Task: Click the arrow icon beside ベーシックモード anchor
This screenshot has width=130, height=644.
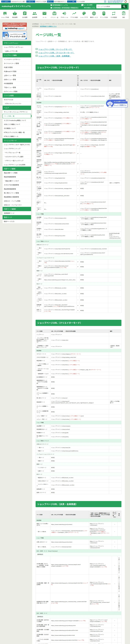Action: tap(37, 49)
